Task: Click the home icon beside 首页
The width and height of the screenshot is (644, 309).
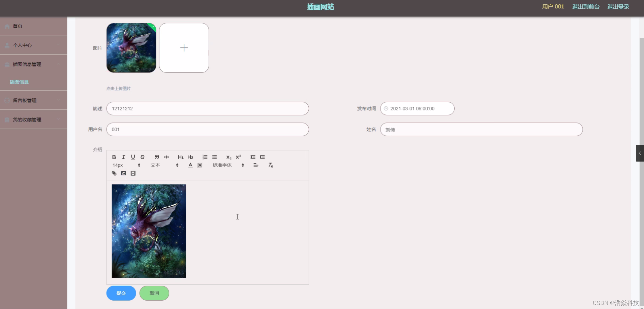Action: 7,26
